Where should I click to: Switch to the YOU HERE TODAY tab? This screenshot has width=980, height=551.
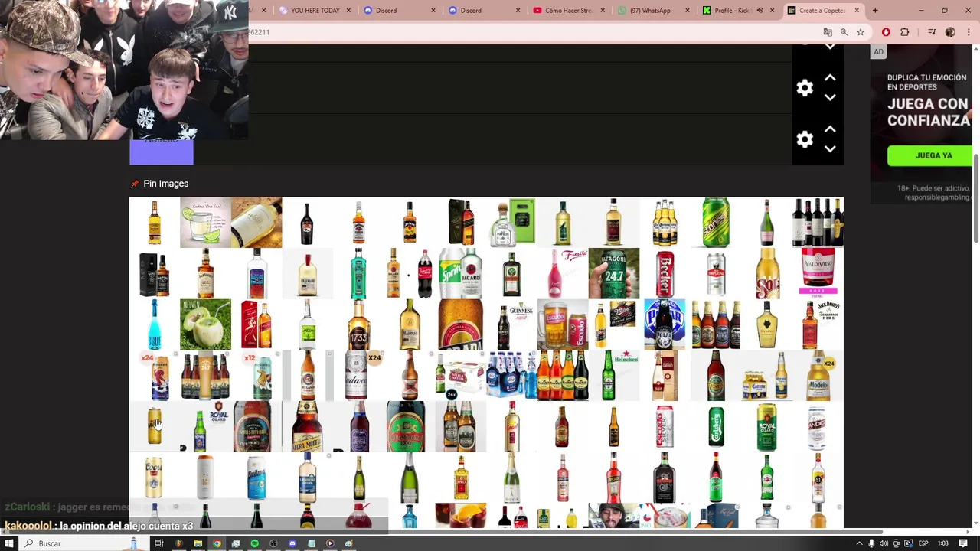coord(315,11)
